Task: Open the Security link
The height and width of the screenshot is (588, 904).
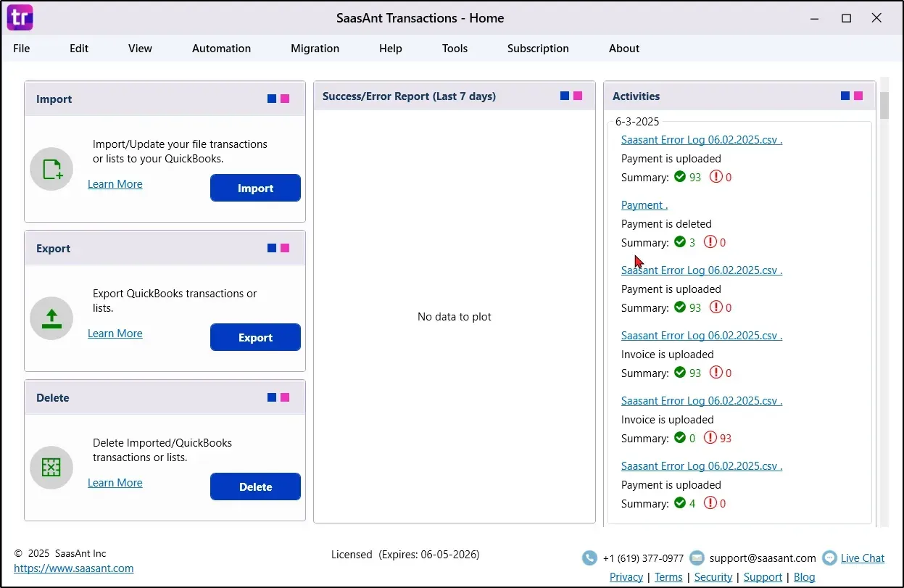Action: click(x=713, y=577)
